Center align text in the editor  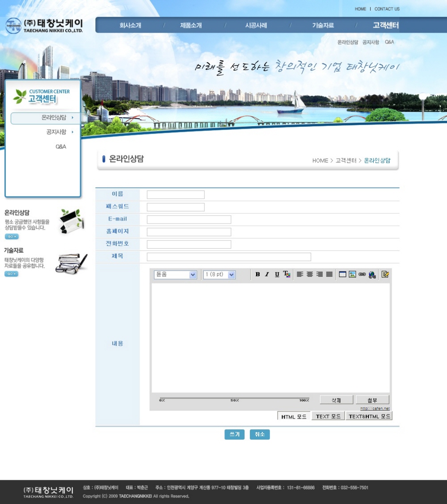click(309, 275)
